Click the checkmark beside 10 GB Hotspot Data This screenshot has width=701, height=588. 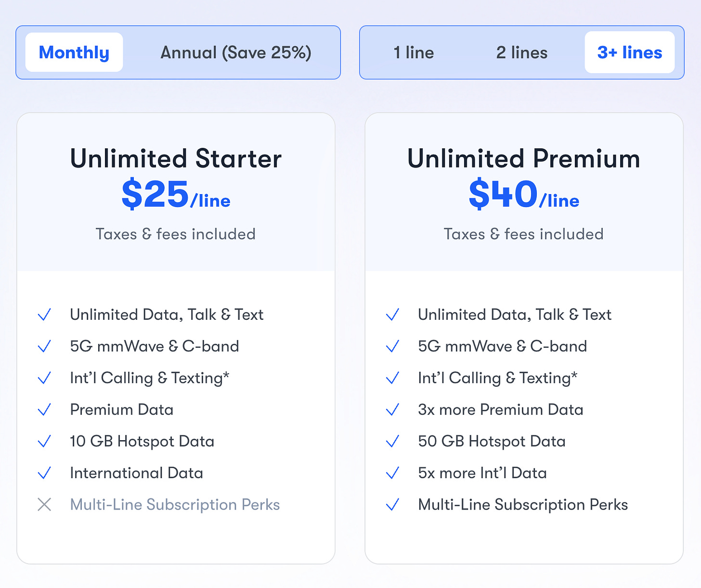pos(44,441)
